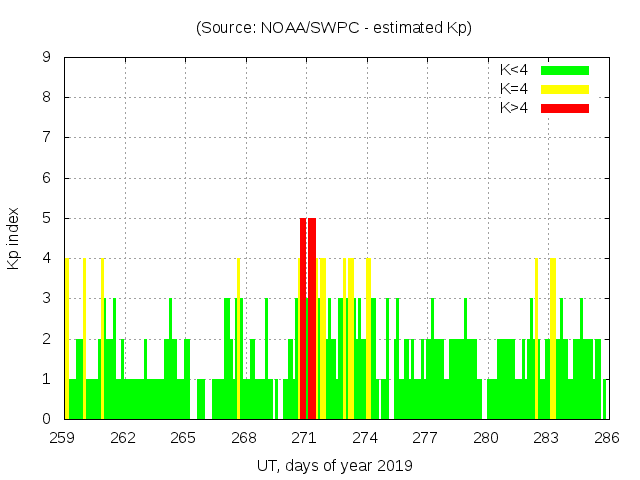Click the chart title mentioning NOAA/SWPC
Image resolution: width=640 pixels, height=480 pixels.
[333, 28]
